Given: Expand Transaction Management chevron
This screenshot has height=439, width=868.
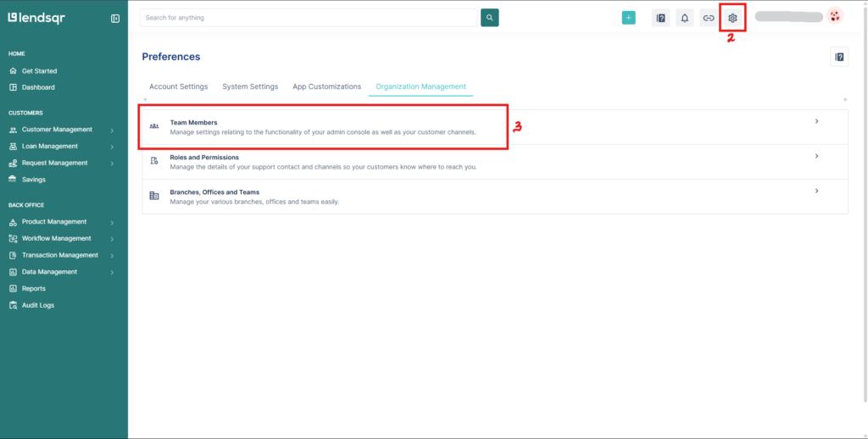Looking at the screenshot, I should coord(112,256).
